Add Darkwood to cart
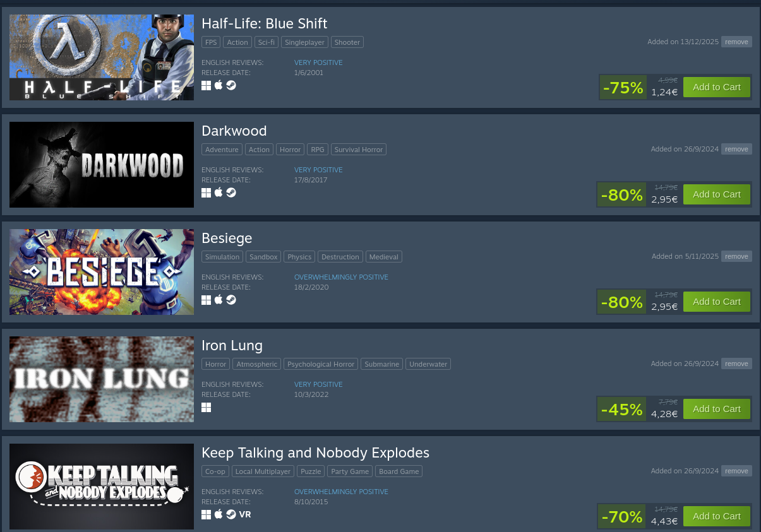761x532 pixels. click(717, 194)
